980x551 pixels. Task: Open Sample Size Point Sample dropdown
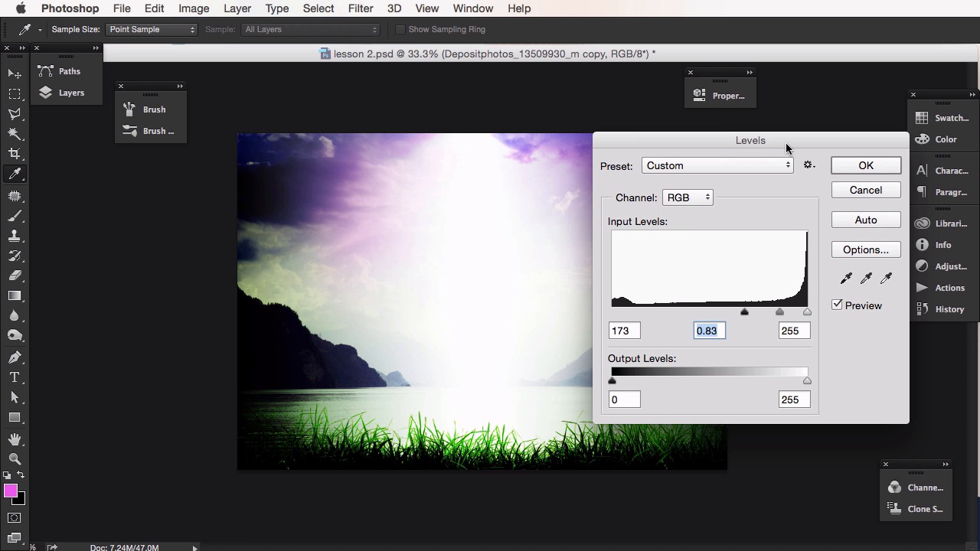point(151,29)
